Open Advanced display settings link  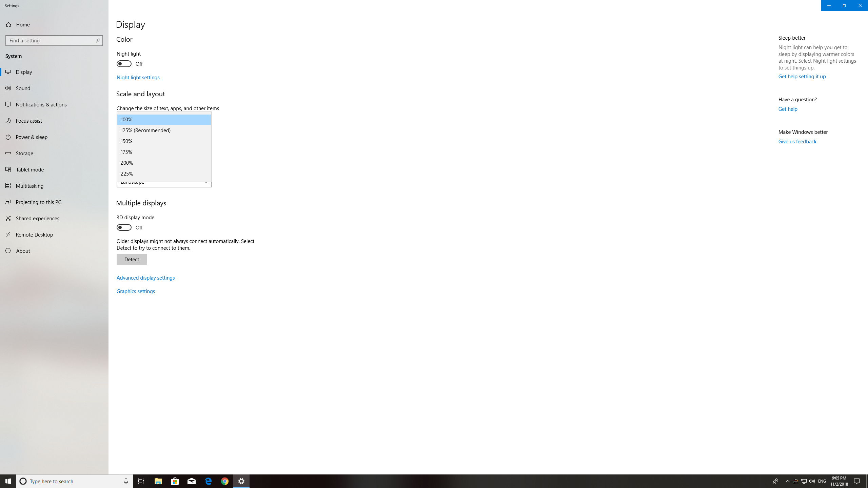pos(146,278)
